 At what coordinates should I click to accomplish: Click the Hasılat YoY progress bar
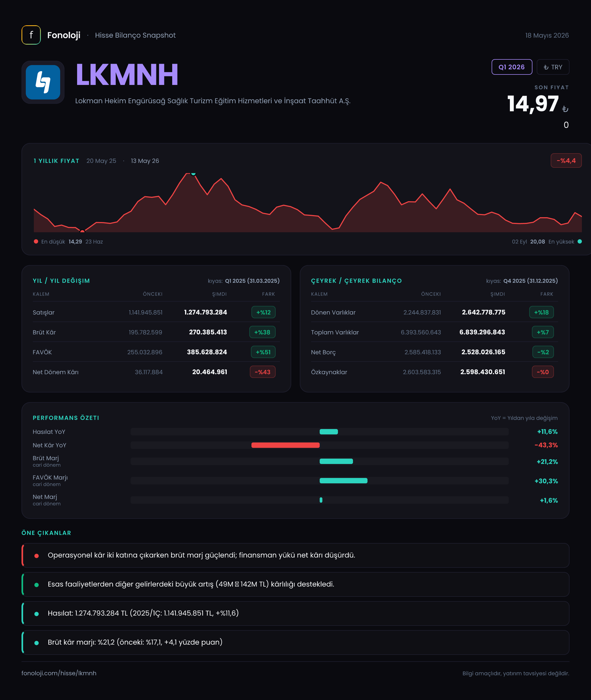coord(320,432)
